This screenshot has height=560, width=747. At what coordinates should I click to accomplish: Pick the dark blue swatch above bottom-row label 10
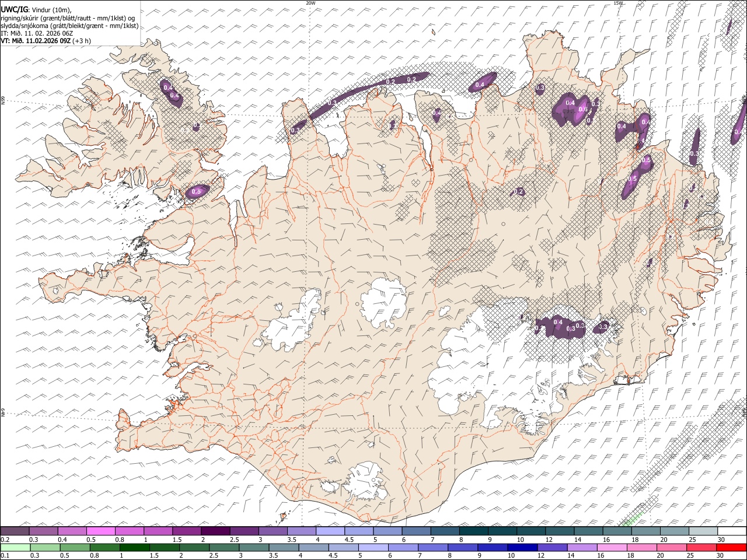[521, 547]
